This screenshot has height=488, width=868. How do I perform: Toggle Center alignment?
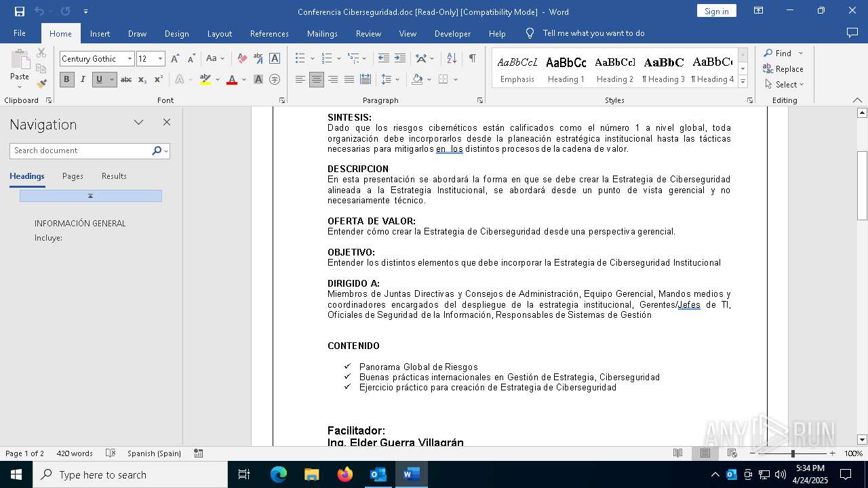317,80
